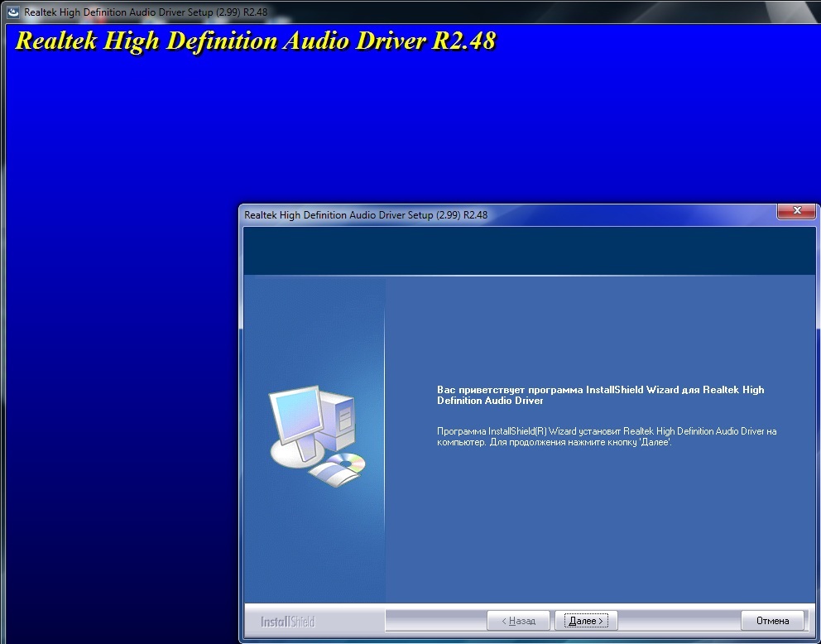
Task: Click the wizard dialog's title bar
Action: click(497, 214)
